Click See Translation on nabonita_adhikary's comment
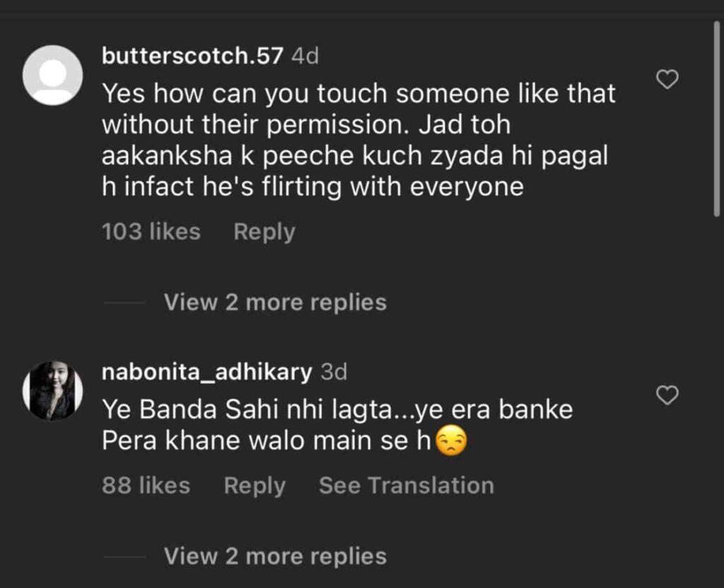 (406, 486)
